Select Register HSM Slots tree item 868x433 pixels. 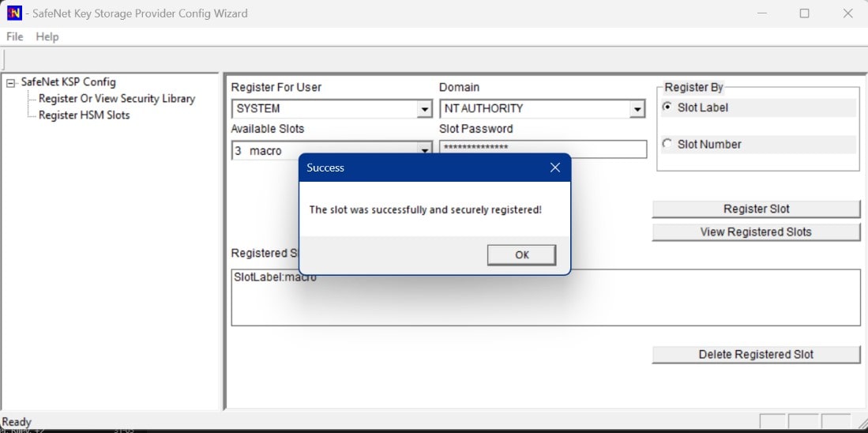pyautogui.click(x=84, y=115)
